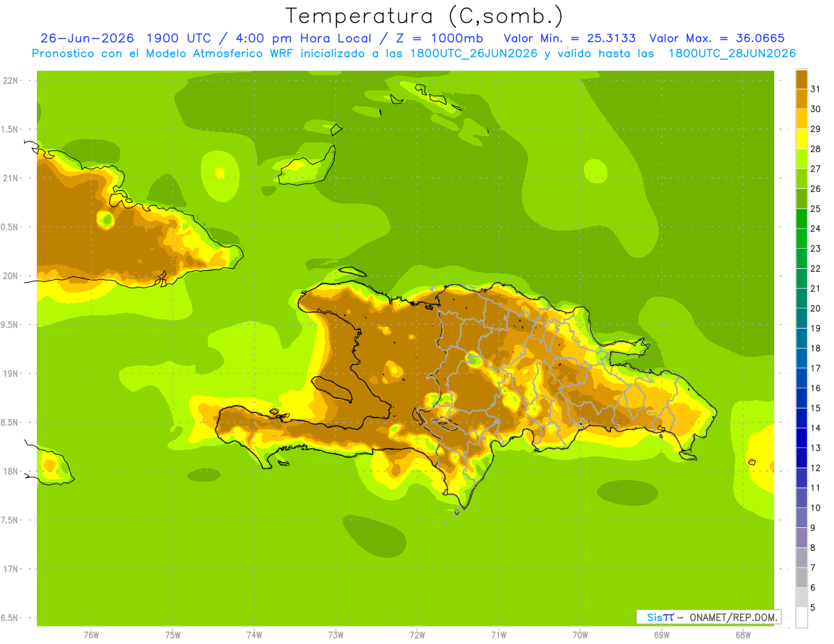The image size is (834, 644).
Task: Click the legend value "13"
Action: [815, 448]
